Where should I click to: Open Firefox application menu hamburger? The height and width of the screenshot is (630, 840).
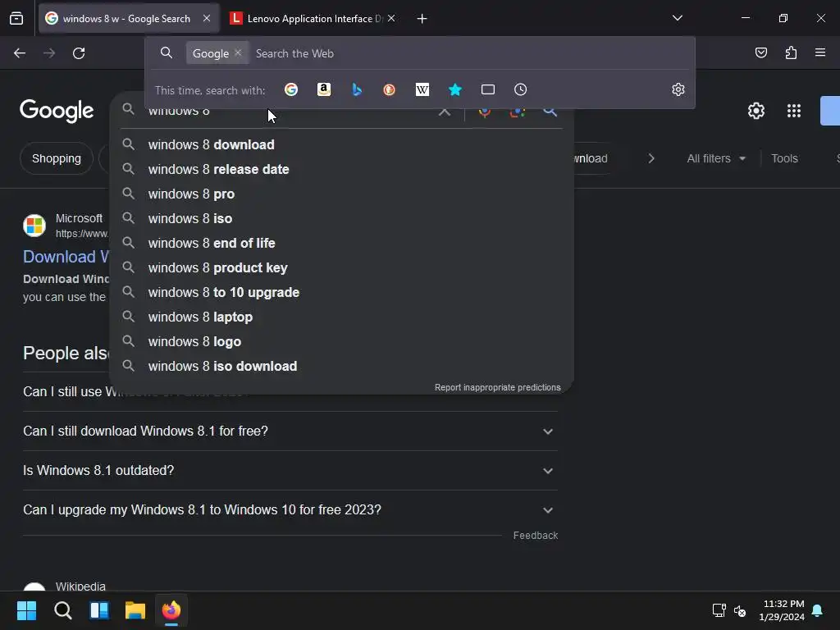[820, 52]
